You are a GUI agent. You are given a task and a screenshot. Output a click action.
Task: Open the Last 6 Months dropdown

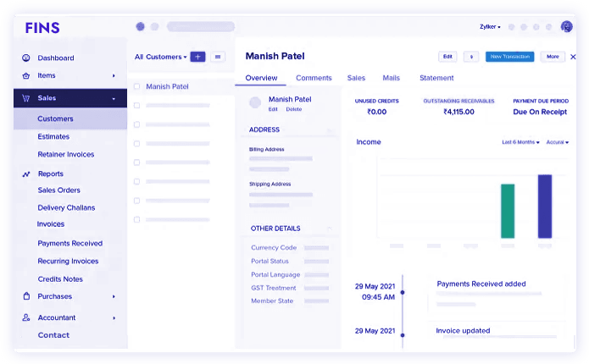[520, 142]
